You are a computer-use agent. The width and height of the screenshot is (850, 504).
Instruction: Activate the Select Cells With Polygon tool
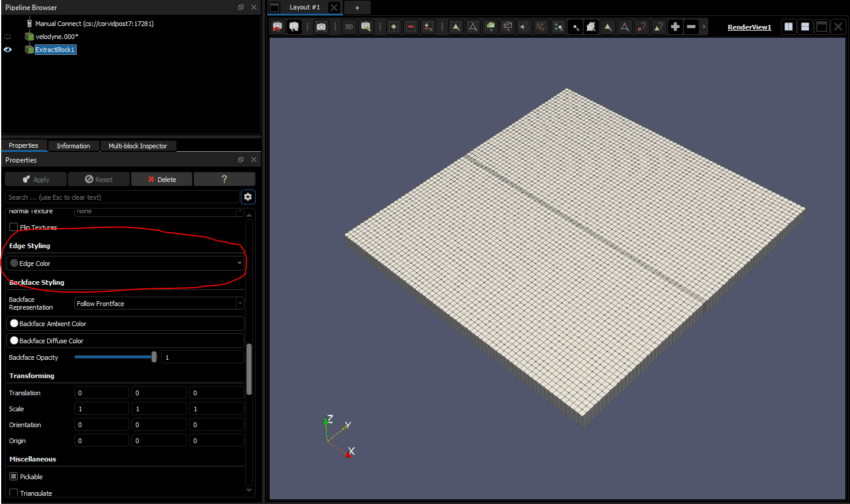[524, 27]
